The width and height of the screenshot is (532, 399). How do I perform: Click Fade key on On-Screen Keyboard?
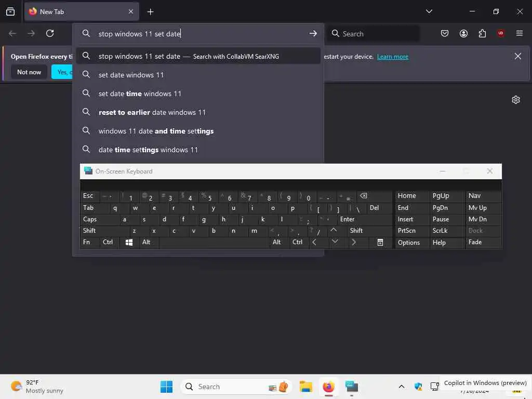pos(483,242)
